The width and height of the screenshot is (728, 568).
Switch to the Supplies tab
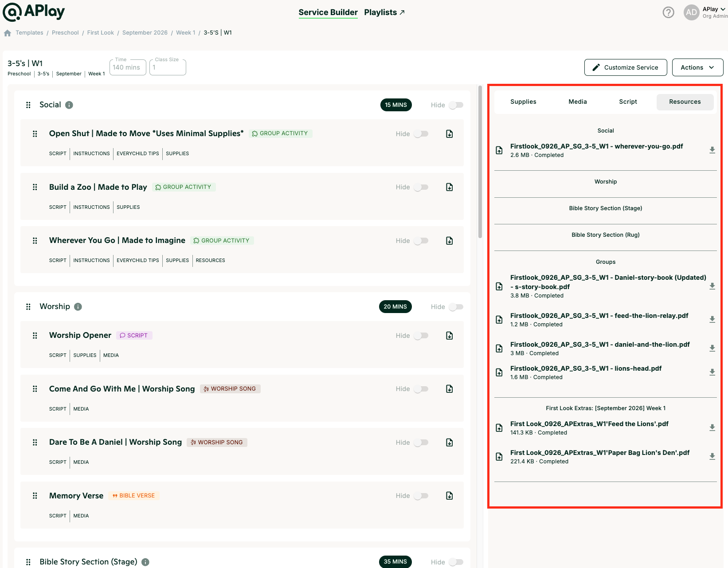point(523,102)
